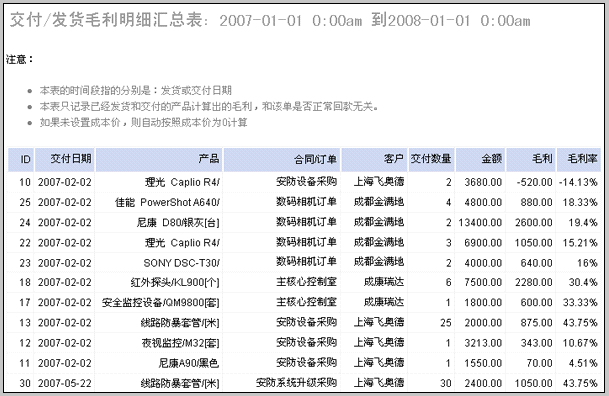Open order 安防系统升级采购

click(296, 383)
